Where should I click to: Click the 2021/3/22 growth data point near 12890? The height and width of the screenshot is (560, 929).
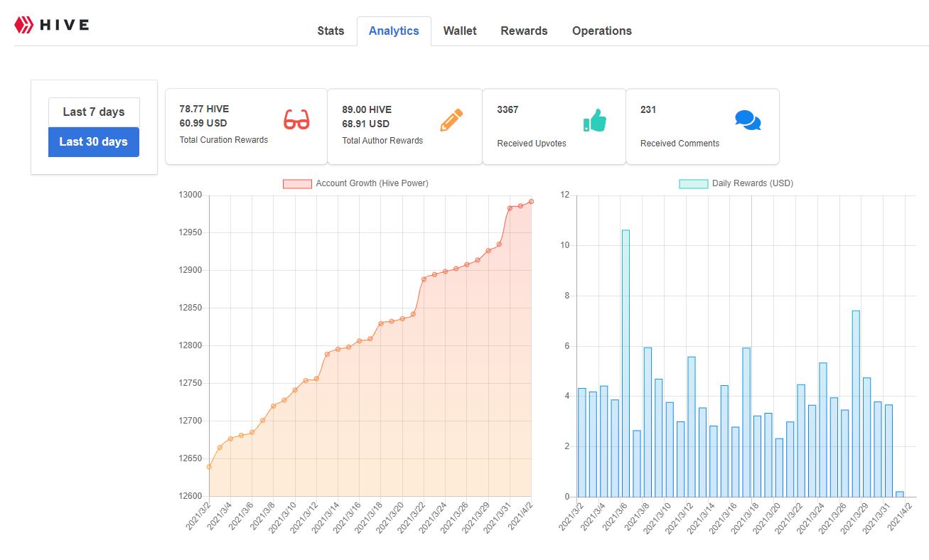pyautogui.click(x=424, y=279)
